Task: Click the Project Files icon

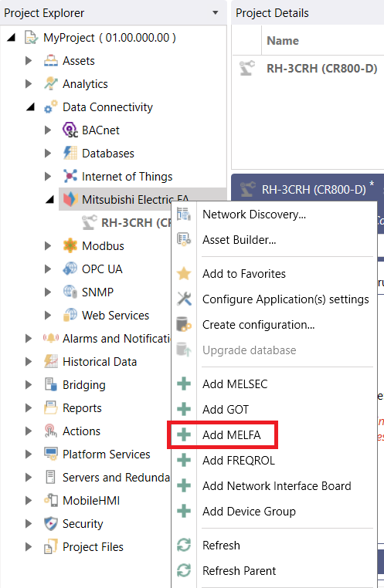Action: pos(51,547)
